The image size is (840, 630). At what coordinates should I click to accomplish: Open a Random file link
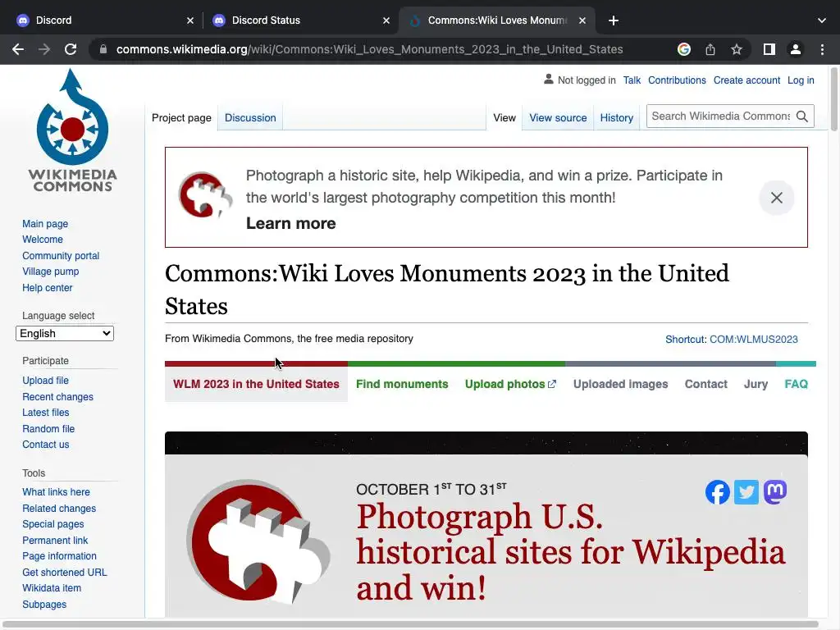(48, 429)
